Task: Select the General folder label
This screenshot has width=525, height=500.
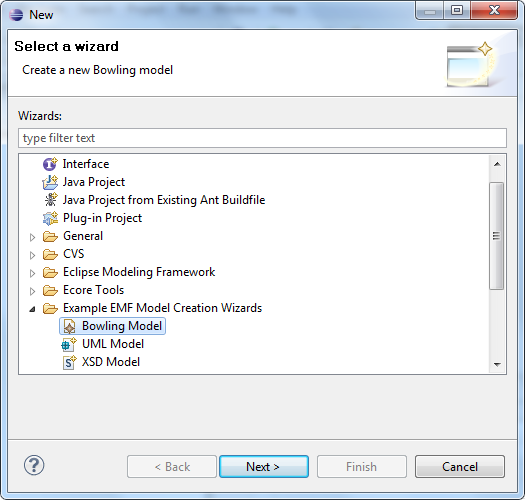Action: (83, 236)
